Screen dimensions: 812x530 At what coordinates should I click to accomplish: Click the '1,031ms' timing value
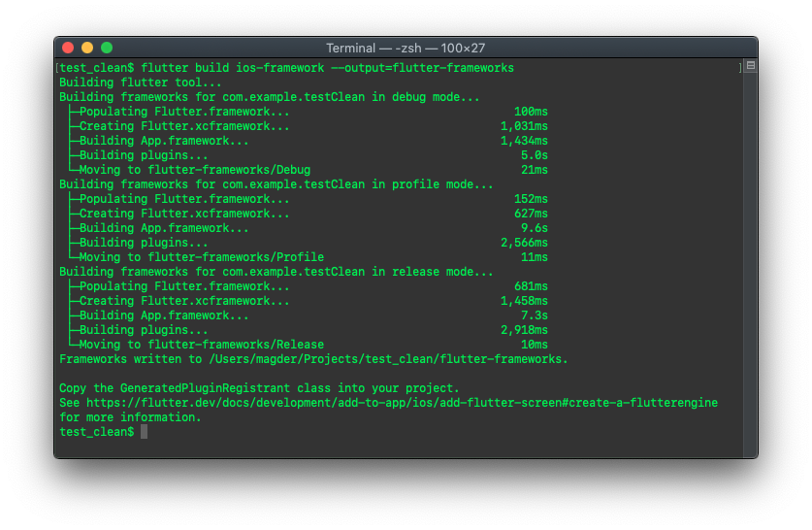click(524, 126)
